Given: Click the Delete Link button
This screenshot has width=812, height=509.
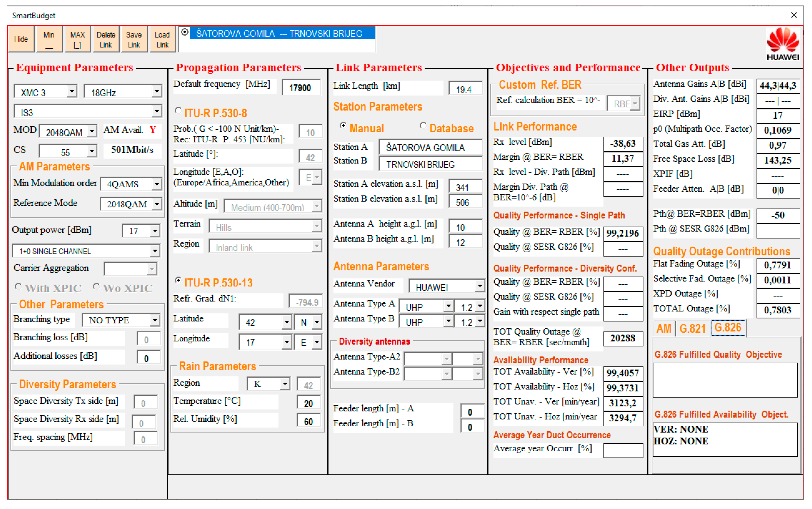Looking at the screenshot, I should tap(106, 39).
